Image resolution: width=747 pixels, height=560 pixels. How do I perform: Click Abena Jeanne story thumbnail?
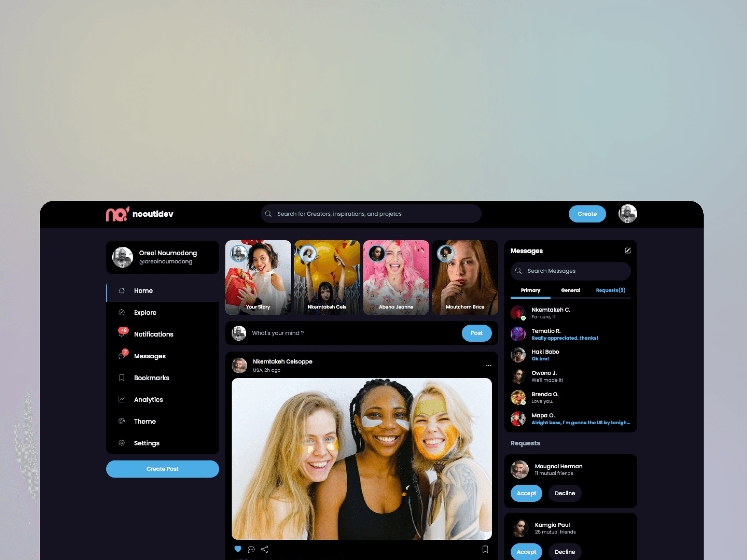coord(395,277)
